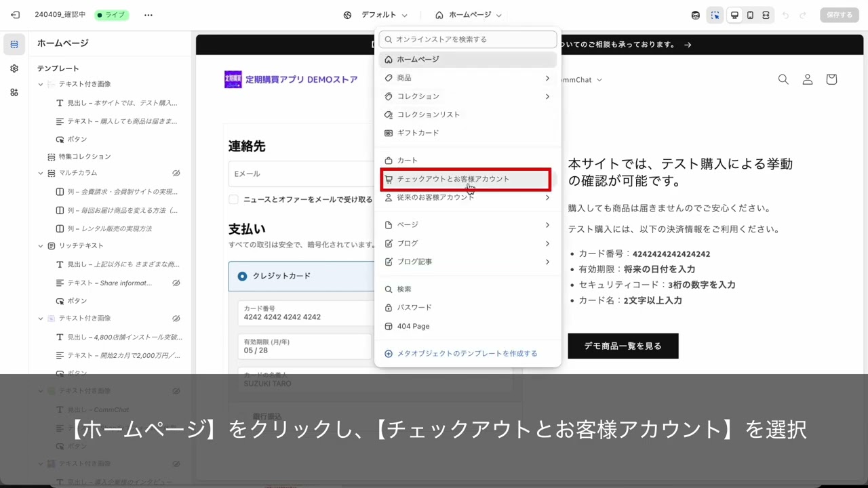
Task: Switch to desktop preview icon
Action: tap(734, 15)
